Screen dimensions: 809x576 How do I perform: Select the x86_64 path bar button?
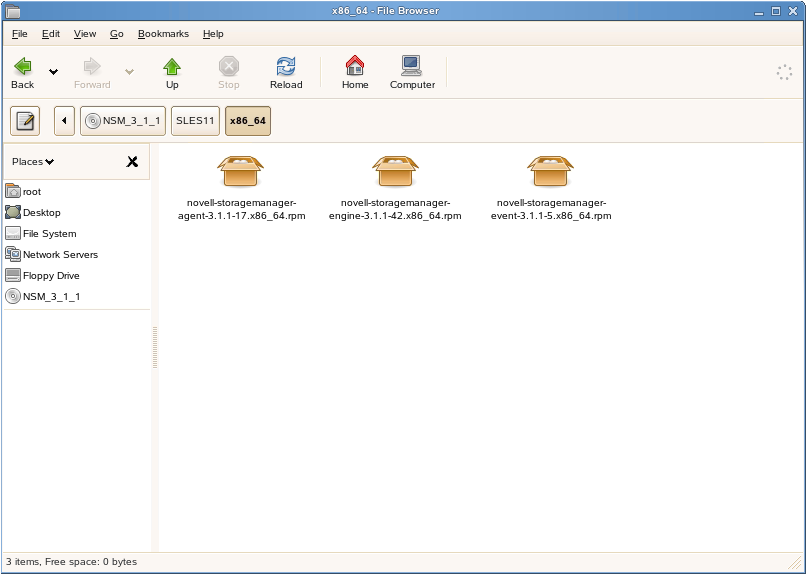point(248,121)
